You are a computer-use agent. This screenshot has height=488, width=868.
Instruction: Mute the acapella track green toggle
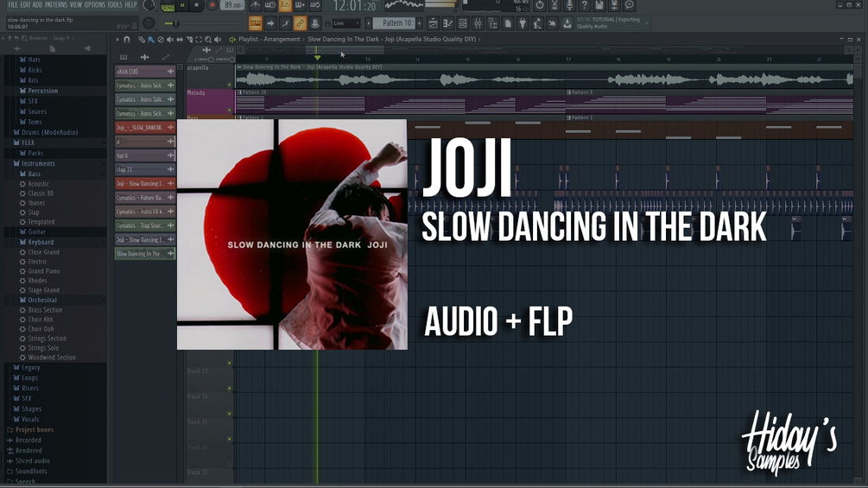tap(230, 85)
